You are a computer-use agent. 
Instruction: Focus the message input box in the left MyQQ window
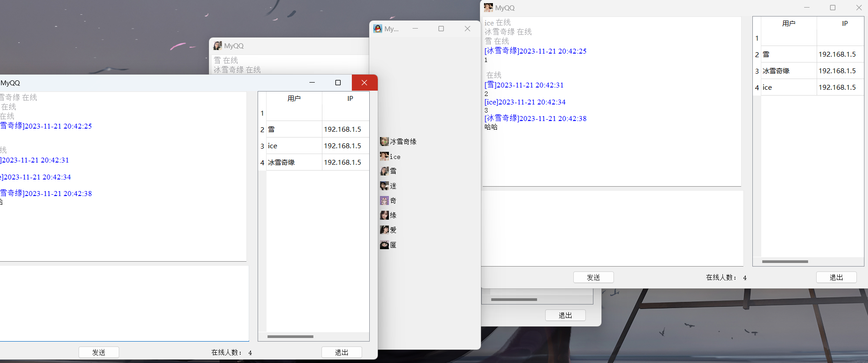pos(124,304)
